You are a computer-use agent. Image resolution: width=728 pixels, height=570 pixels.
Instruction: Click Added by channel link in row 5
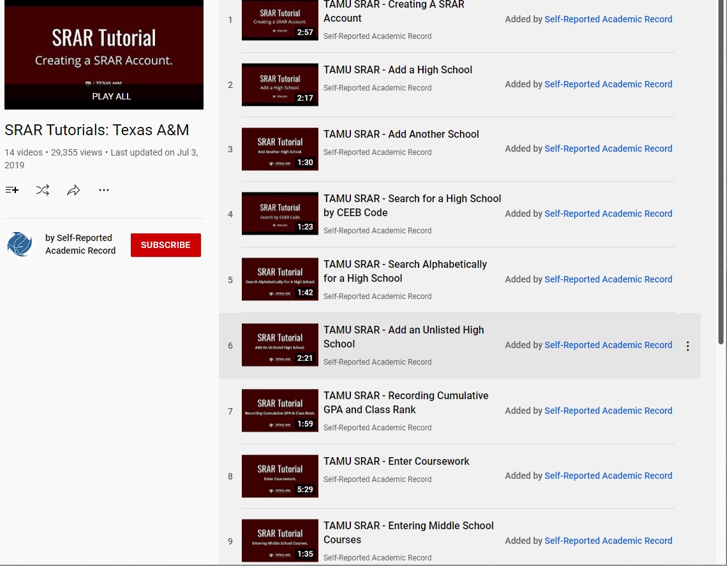(x=608, y=280)
